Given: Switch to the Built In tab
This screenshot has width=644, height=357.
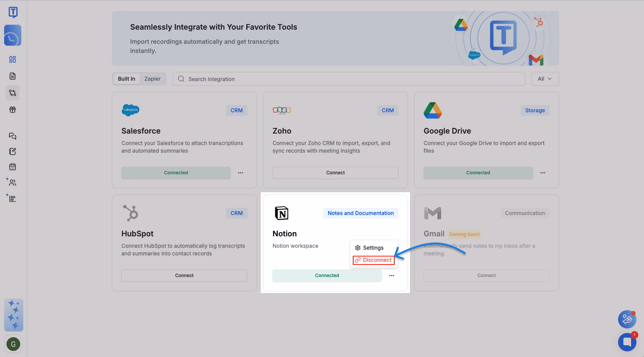Looking at the screenshot, I should pyautogui.click(x=126, y=79).
